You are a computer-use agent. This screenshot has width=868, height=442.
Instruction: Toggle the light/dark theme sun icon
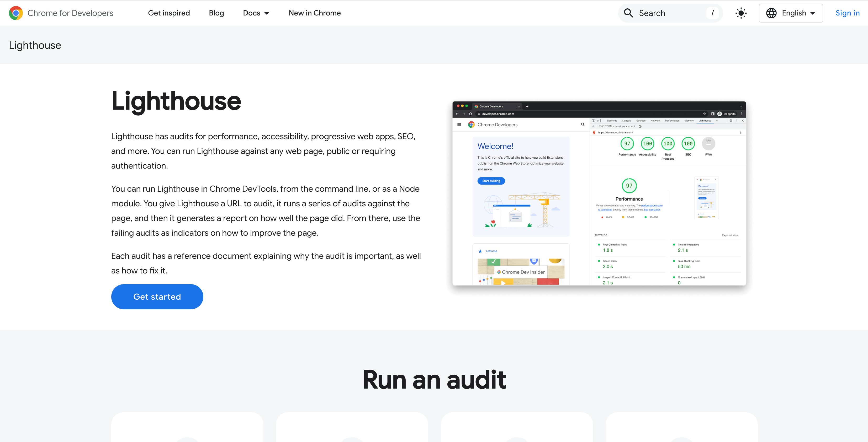[x=741, y=13]
